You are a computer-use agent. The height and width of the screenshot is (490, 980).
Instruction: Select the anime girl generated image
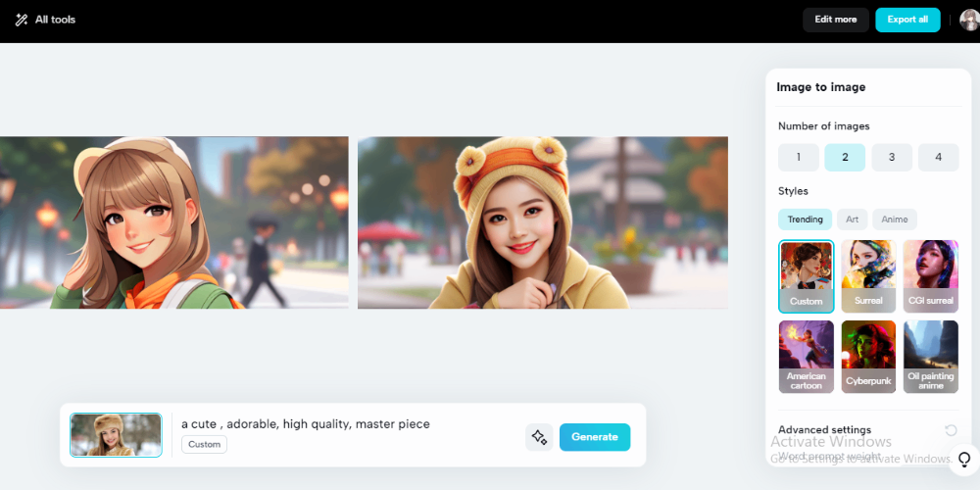(x=174, y=222)
